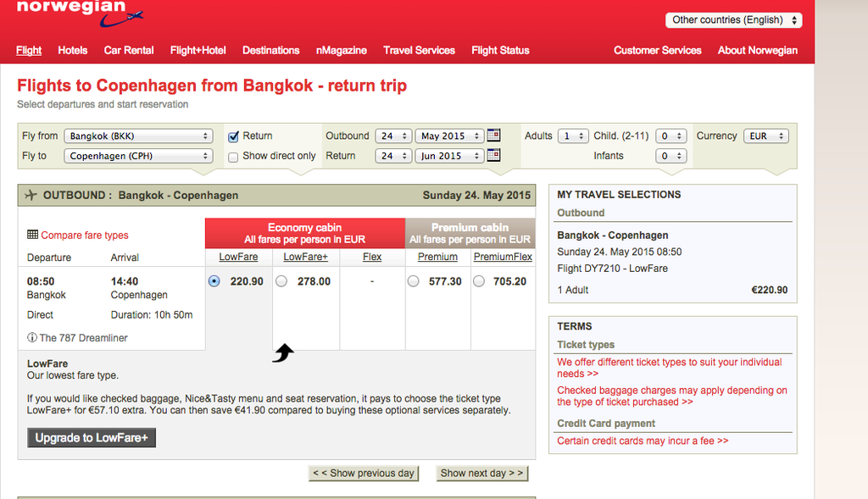Select the LowFare+ 278.00 radio button

[x=281, y=281]
